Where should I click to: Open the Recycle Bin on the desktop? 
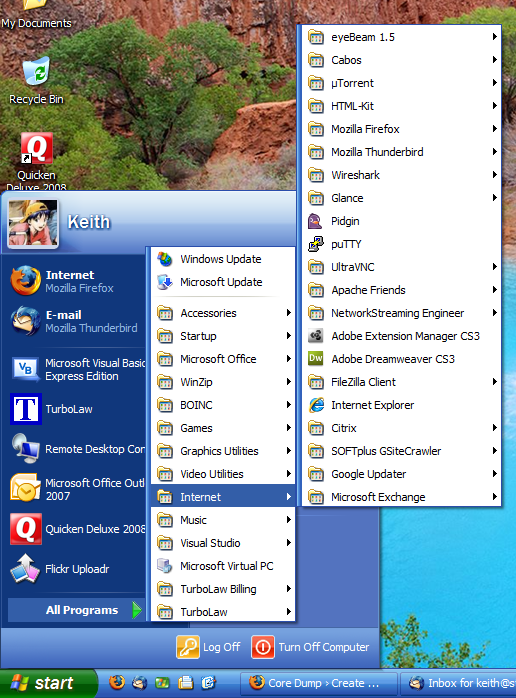pyautogui.click(x=37, y=81)
